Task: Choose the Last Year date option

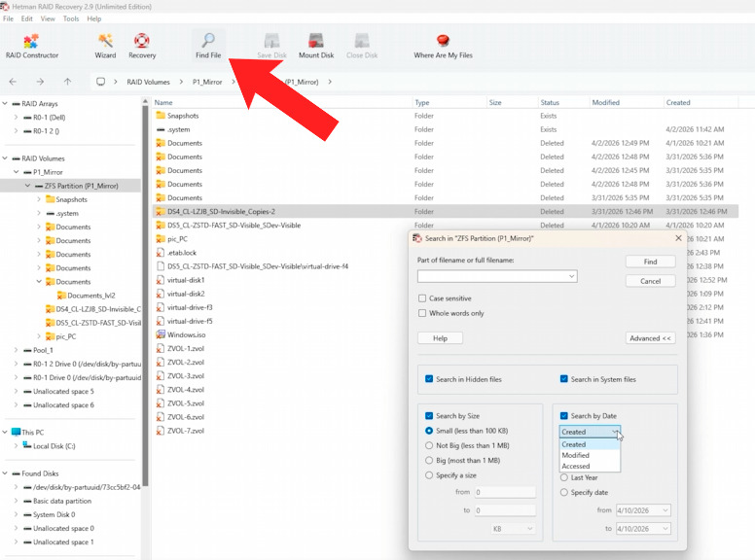Action: click(x=564, y=477)
